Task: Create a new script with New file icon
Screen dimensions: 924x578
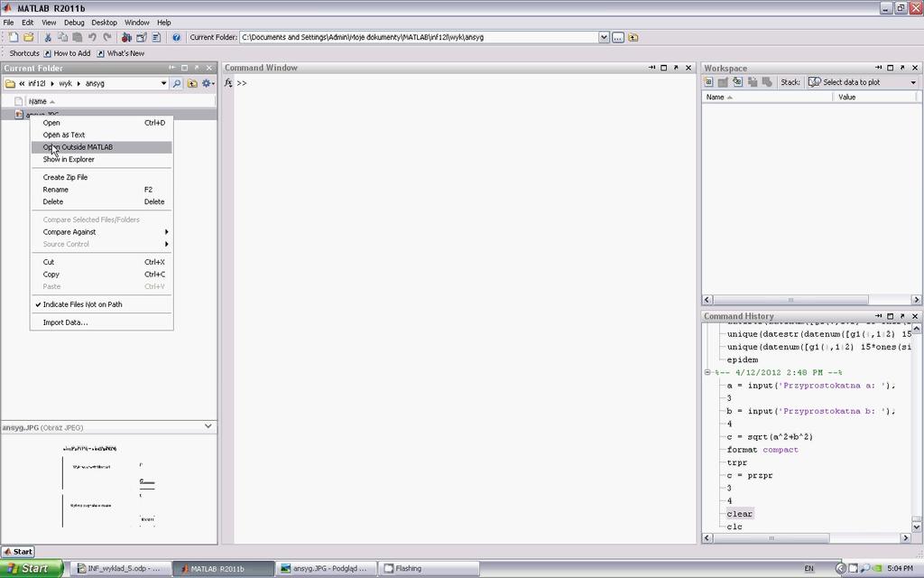Action: pyautogui.click(x=13, y=37)
